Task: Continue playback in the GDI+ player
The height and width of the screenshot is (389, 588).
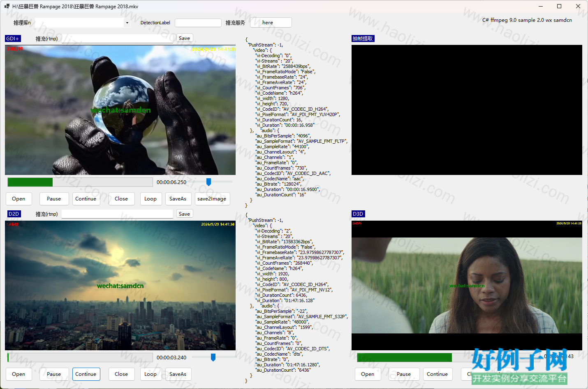Action: [86, 199]
